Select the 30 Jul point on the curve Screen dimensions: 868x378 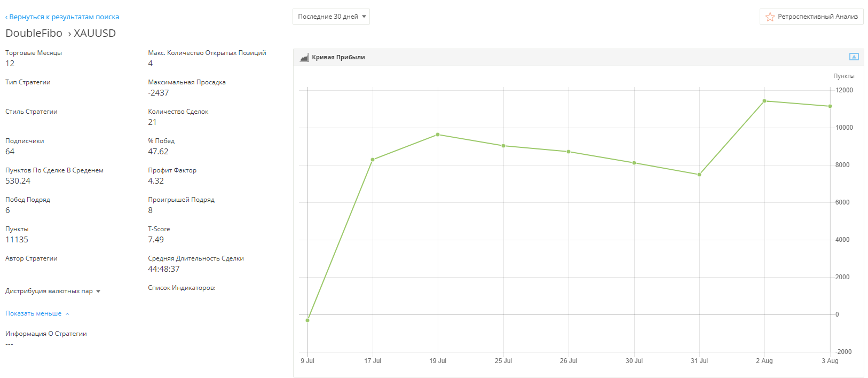tap(634, 163)
